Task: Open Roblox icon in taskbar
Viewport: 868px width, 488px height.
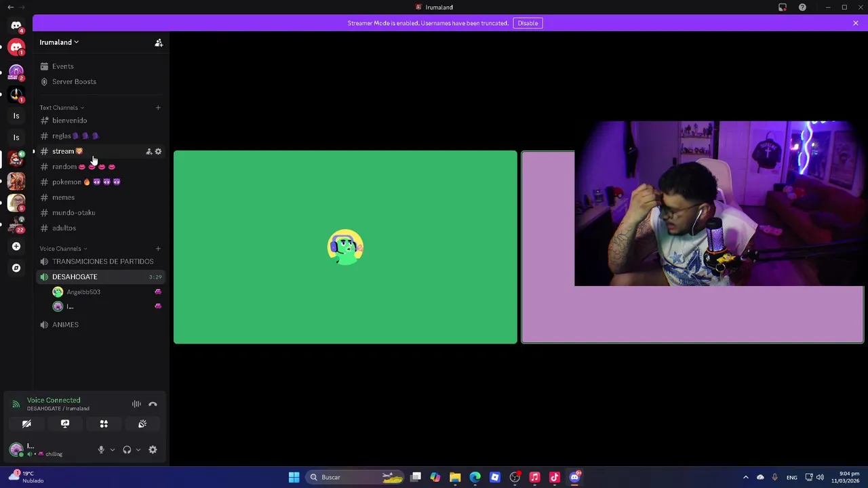Action: (495, 477)
